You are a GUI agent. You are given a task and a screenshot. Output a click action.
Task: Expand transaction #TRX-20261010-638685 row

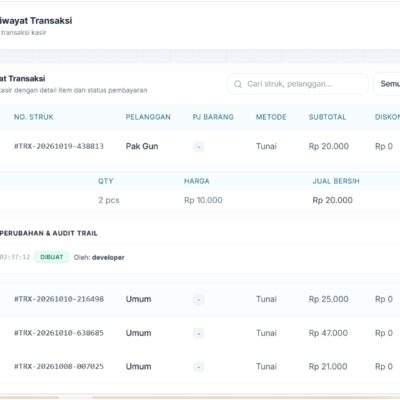[200, 333]
